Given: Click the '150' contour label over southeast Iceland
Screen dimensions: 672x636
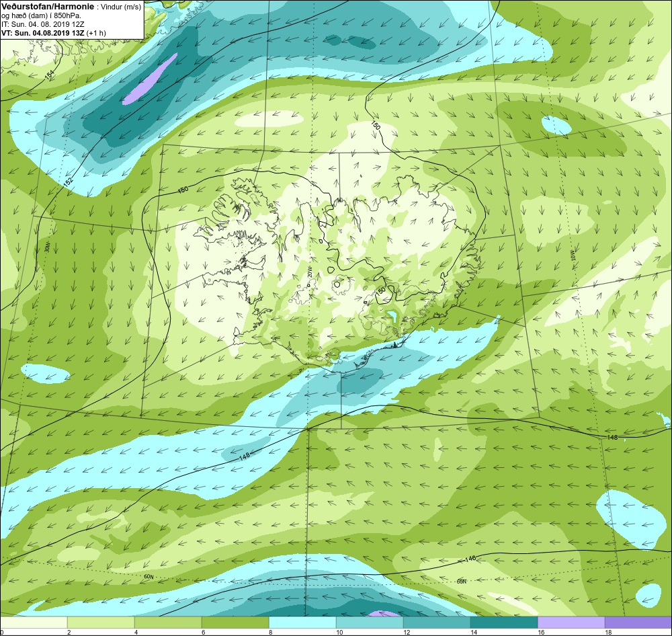Looking at the screenshot, I should click(x=381, y=290).
